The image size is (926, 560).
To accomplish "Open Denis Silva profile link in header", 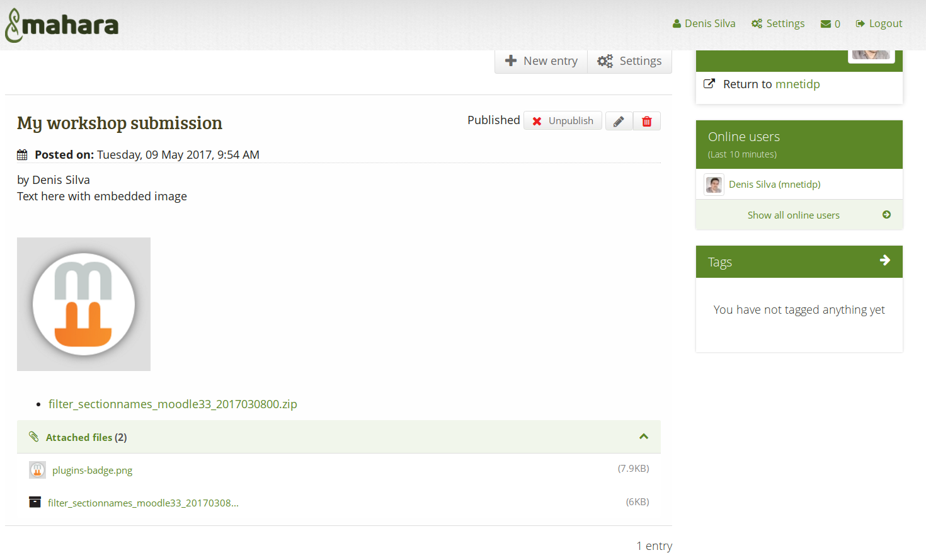I will click(x=704, y=23).
